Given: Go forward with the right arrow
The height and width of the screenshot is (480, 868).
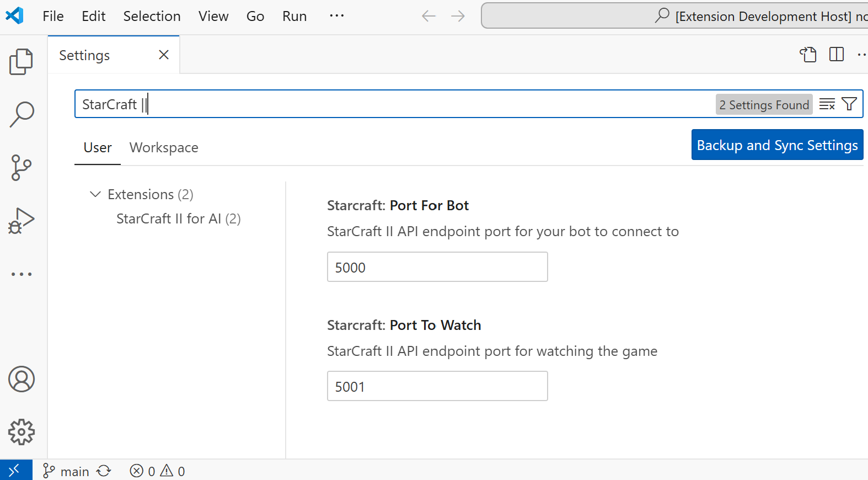Looking at the screenshot, I should [x=458, y=16].
